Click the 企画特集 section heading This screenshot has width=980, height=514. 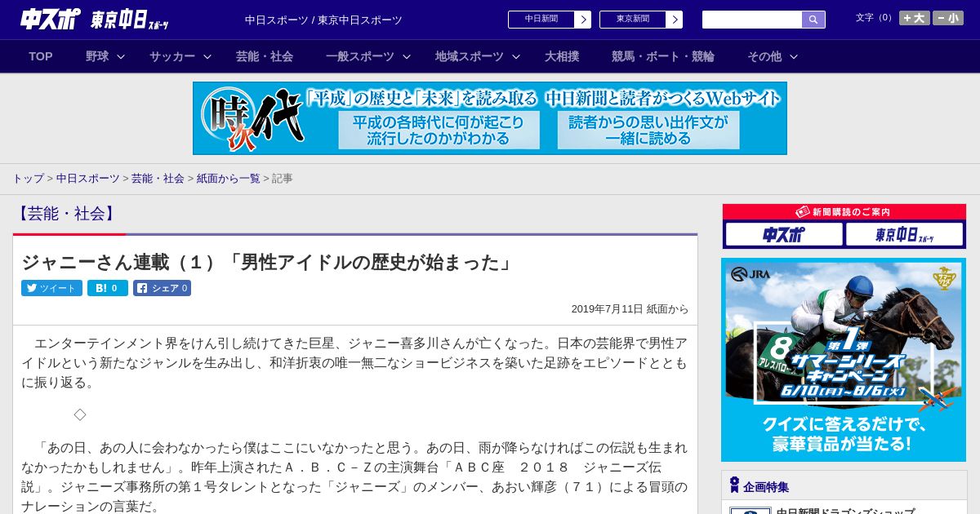coord(766,487)
